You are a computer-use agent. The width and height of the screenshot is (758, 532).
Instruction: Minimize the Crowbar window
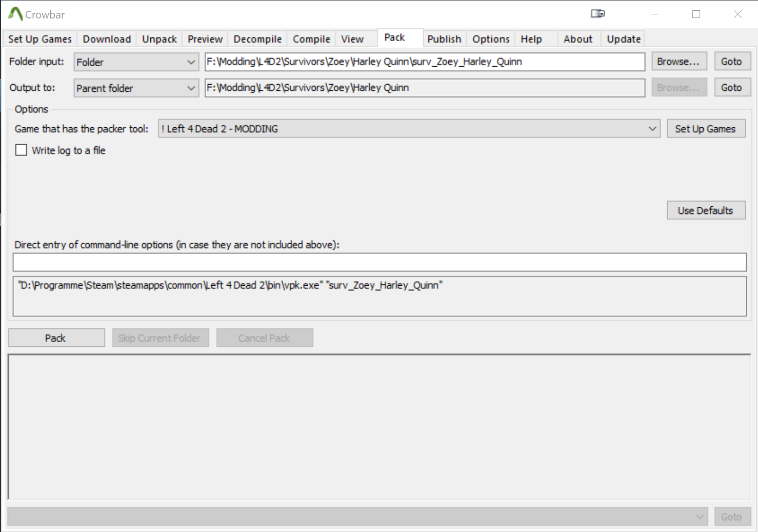click(x=654, y=14)
